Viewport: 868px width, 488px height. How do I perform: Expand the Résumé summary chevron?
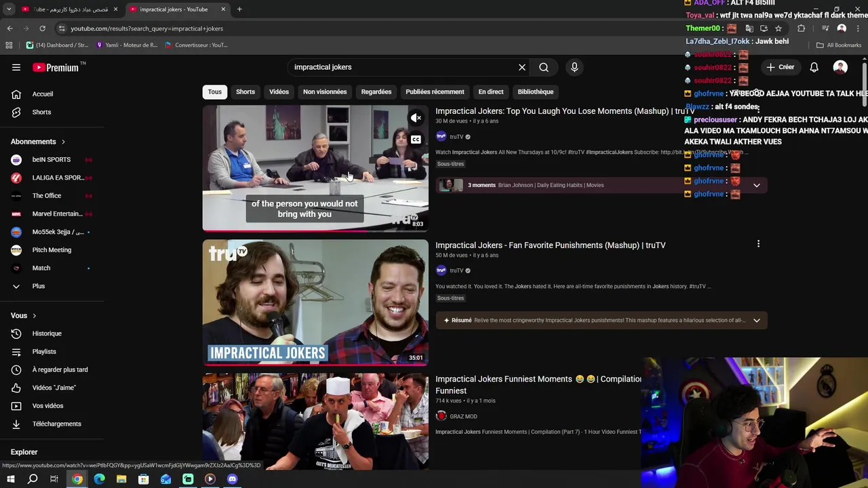coord(756,320)
